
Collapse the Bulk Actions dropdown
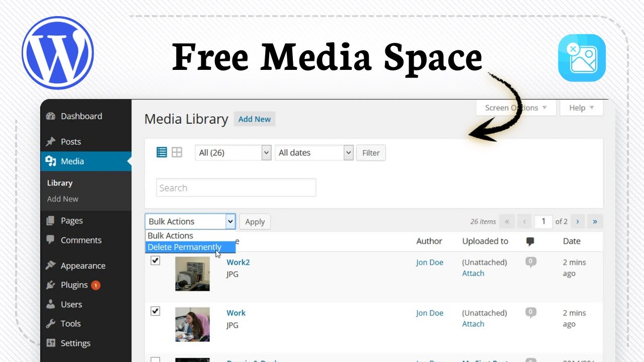[x=190, y=221]
